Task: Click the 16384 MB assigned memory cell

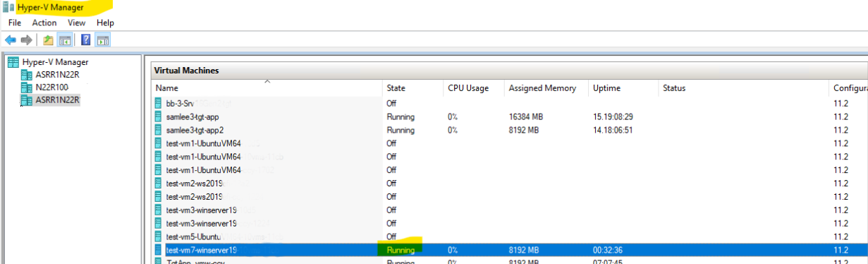Action: coord(527,116)
